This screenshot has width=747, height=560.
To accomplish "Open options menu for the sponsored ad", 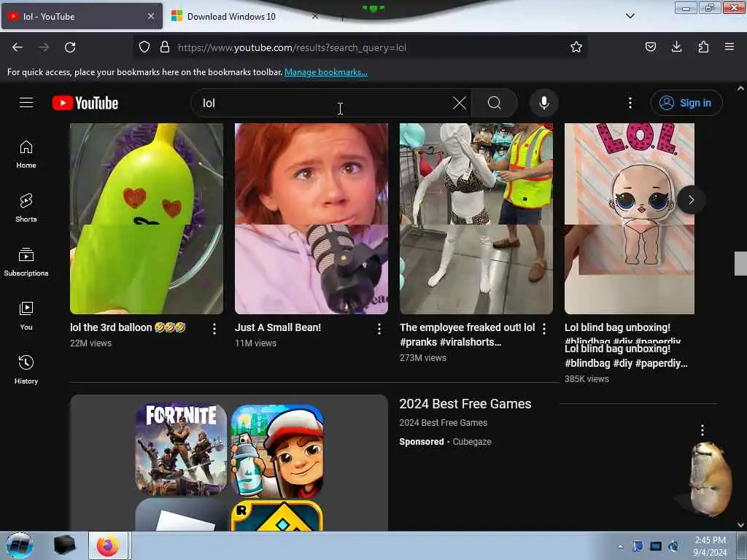I will click(703, 430).
